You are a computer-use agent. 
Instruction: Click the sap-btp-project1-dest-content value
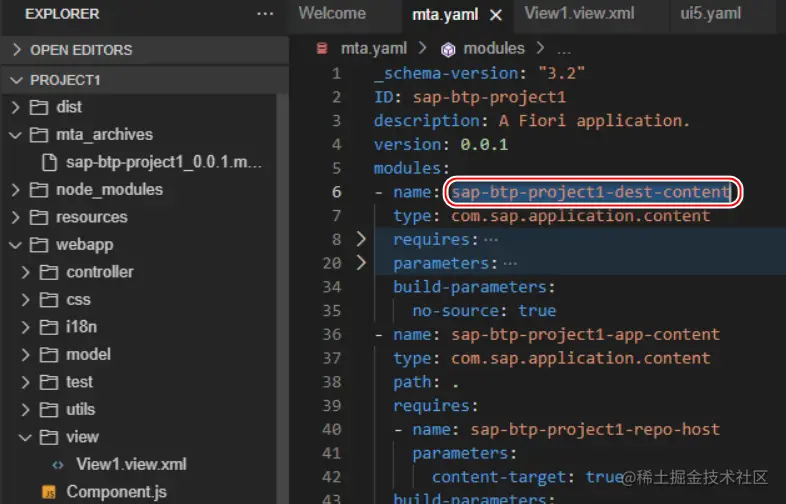pos(590,192)
